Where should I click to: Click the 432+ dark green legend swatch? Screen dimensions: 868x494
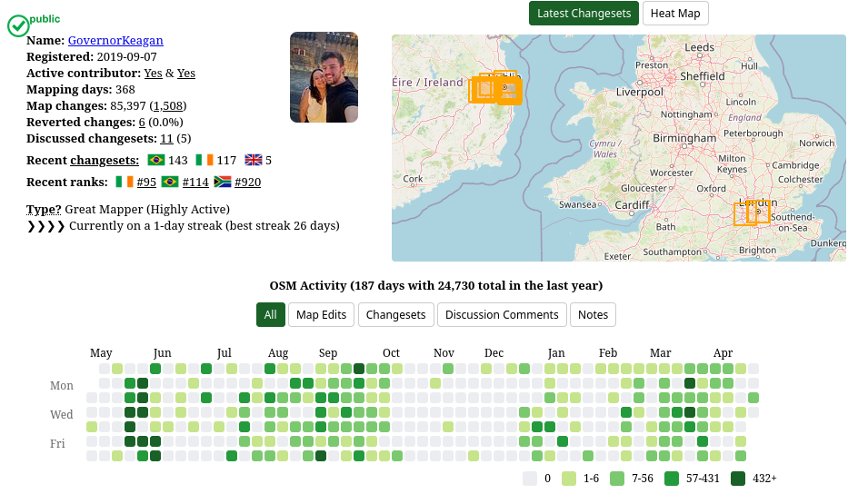[738, 479]
